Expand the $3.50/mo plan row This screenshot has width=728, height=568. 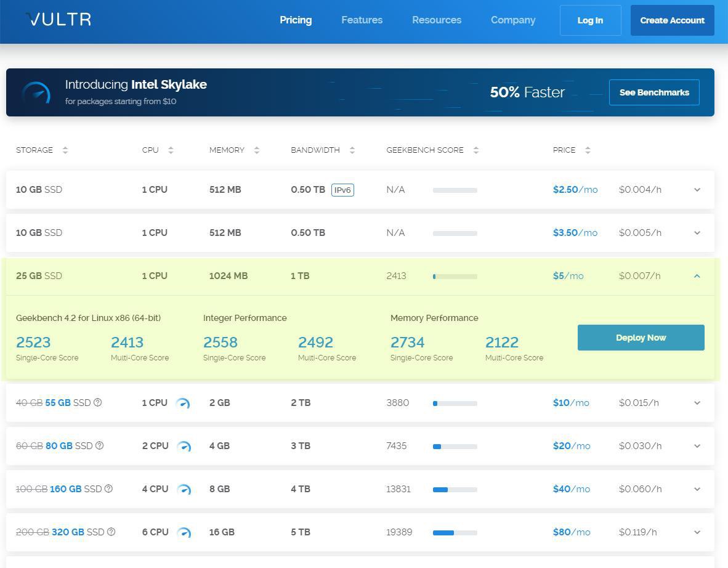(697, 233)
